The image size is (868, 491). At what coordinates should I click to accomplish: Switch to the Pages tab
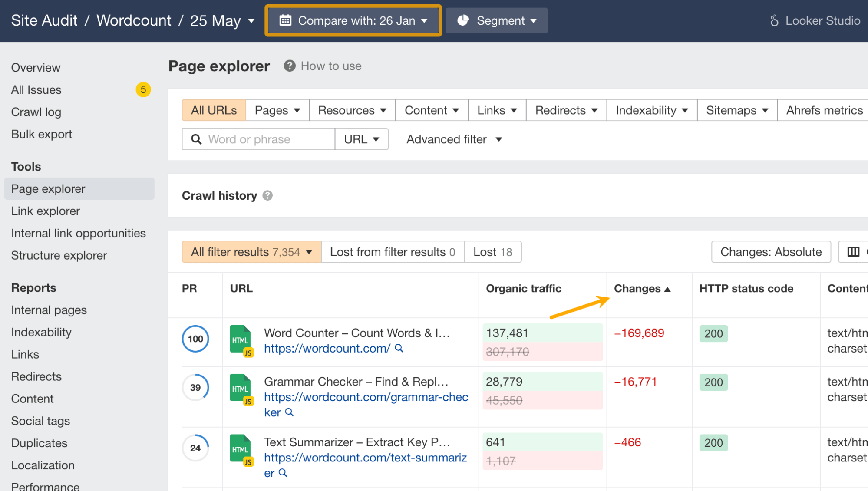click(x=277, y=110)
